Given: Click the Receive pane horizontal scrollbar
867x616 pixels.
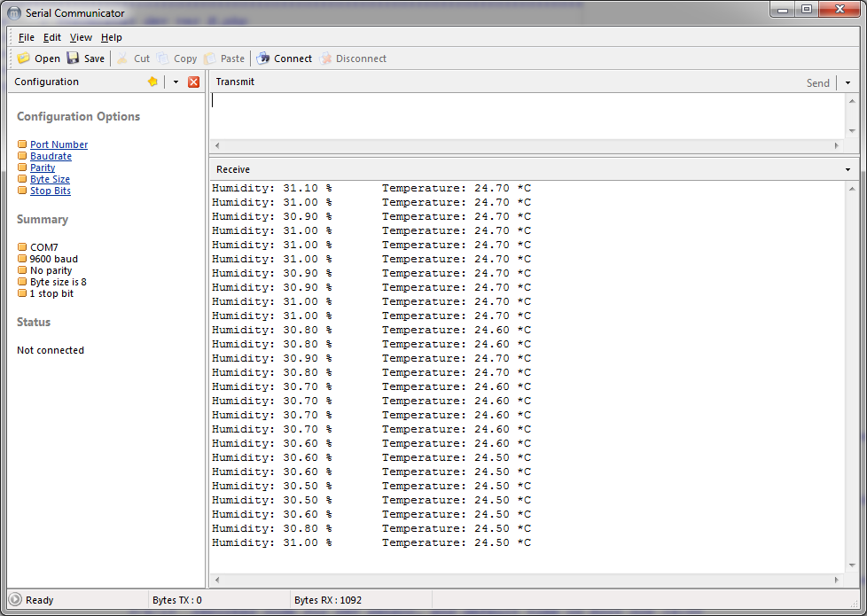Looking at the screenshot, I should tap(527, 580).
